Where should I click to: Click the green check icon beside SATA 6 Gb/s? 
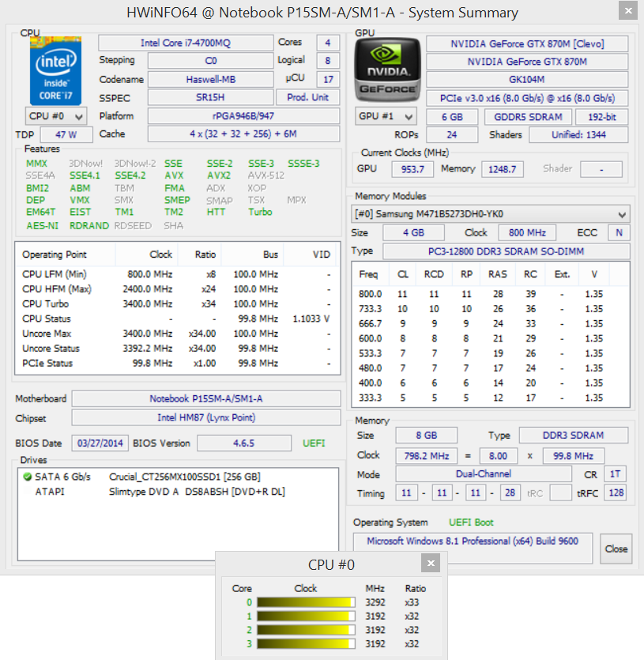click(28, 477)
